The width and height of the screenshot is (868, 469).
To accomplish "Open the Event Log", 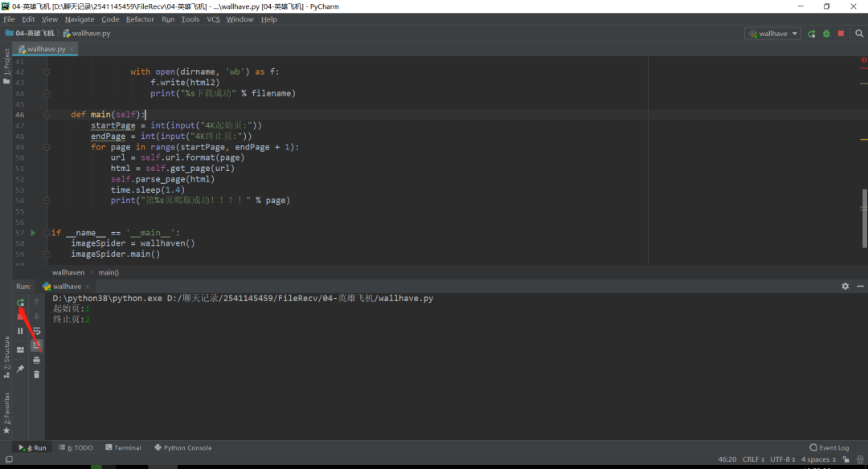I will tap(829, 448).
